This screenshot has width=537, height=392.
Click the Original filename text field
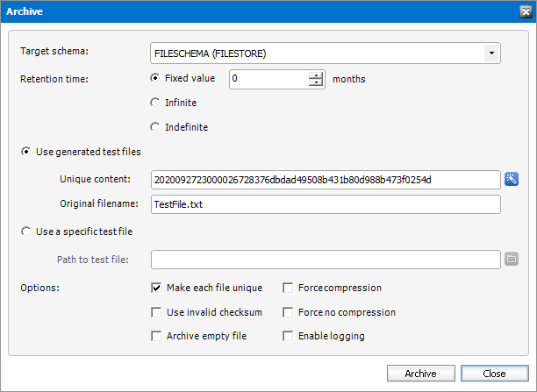pos(325,204)
